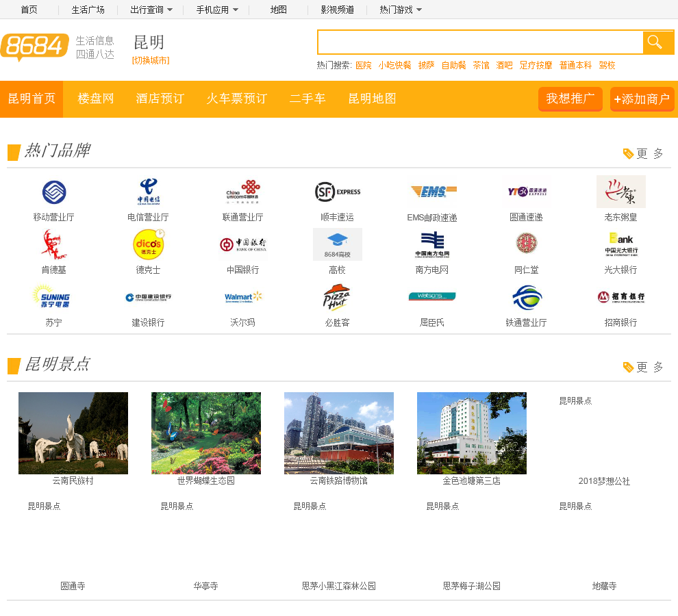Viewport: 678px width, 616px height.
Task: Click the 华亭寺 attraction link
Action: (205, 586)
